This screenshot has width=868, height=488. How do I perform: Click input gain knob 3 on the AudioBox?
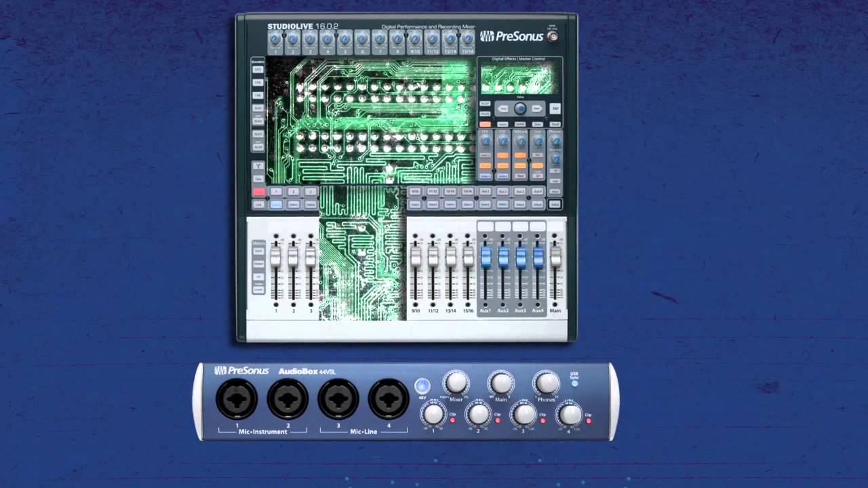point(524,413)
